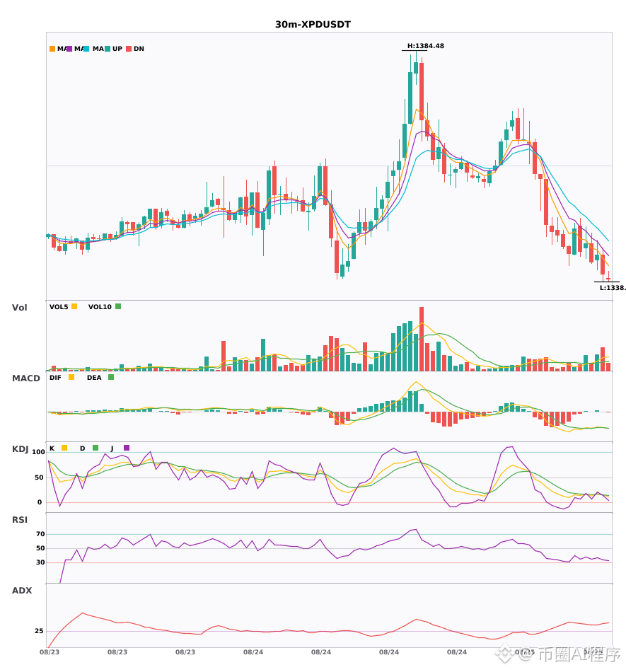Click the RSI axis value 70
Image resolution: width=626 pixels, height=672 pixels.
(40, 534)
